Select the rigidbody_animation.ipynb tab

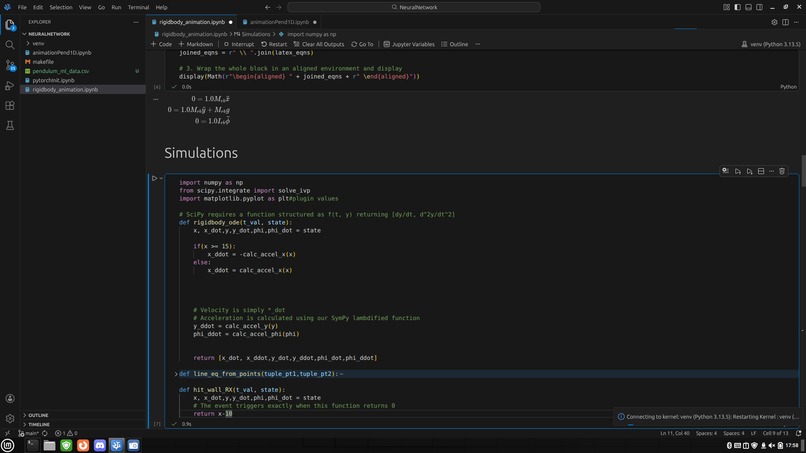pyautogui.click(x=192, y=22)
